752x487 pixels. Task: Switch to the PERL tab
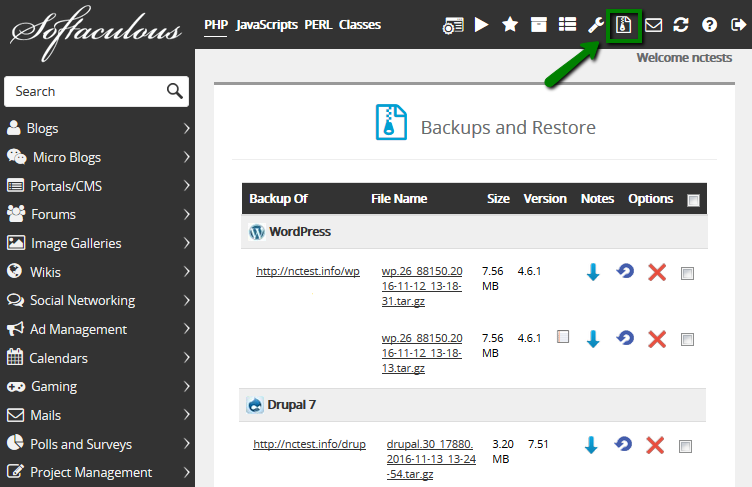[x=318, y=24]
